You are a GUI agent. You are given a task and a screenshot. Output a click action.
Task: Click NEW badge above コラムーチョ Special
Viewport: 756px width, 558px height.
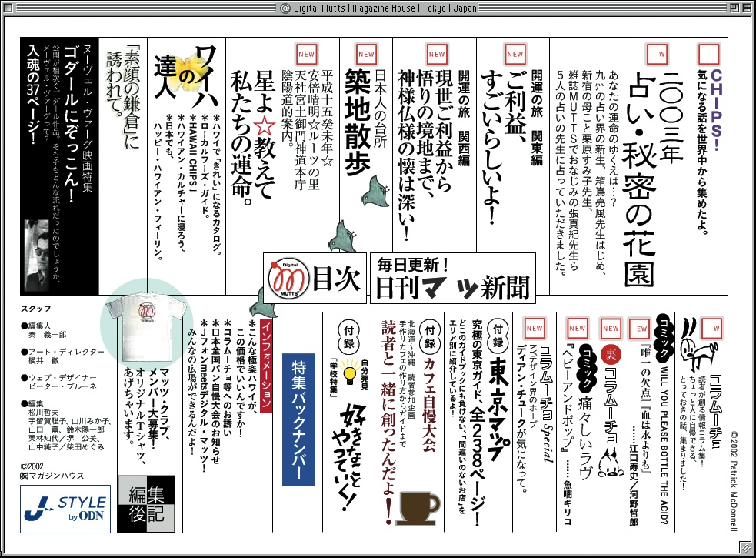click(x=535, y=328)
